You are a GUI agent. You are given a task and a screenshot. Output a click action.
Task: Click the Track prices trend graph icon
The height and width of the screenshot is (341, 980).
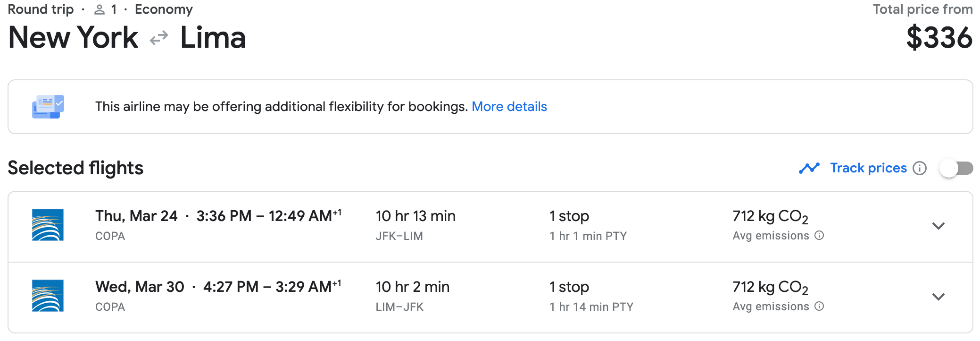click(x=809, y=168)
